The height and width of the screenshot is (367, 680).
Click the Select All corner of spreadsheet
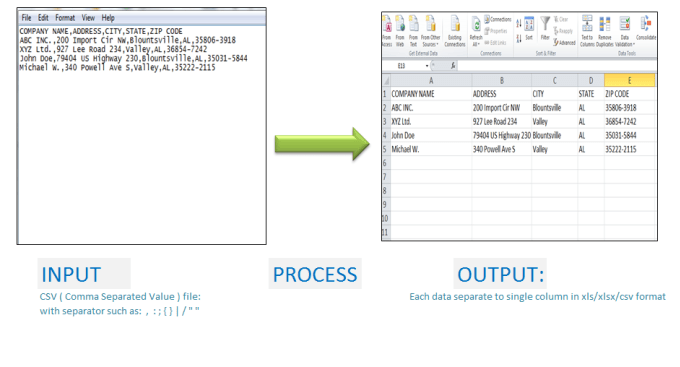coord(386,81)
